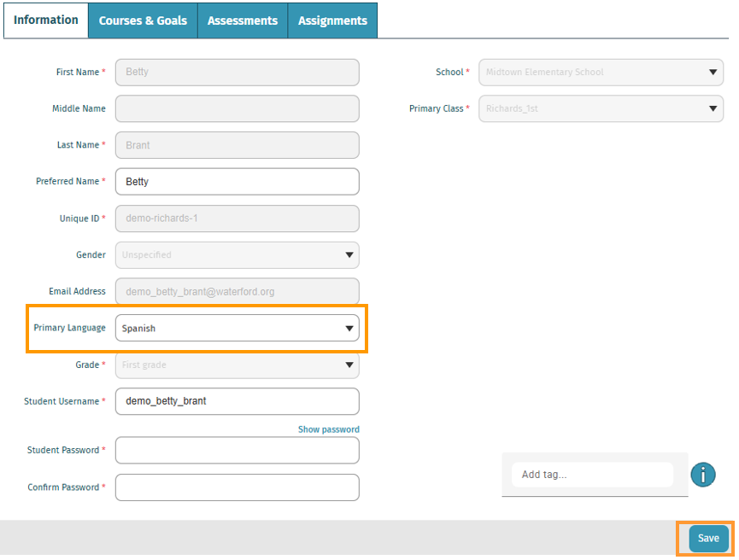The width and height of the screenshot is (739, 560).
Task: Click the Middle Name field
Action: (x=237, y=108)
